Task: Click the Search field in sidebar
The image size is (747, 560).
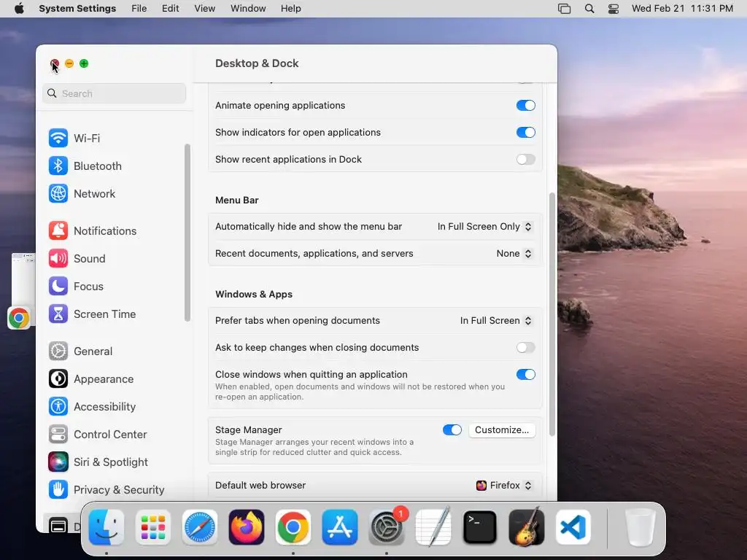Action: point(115,93)
